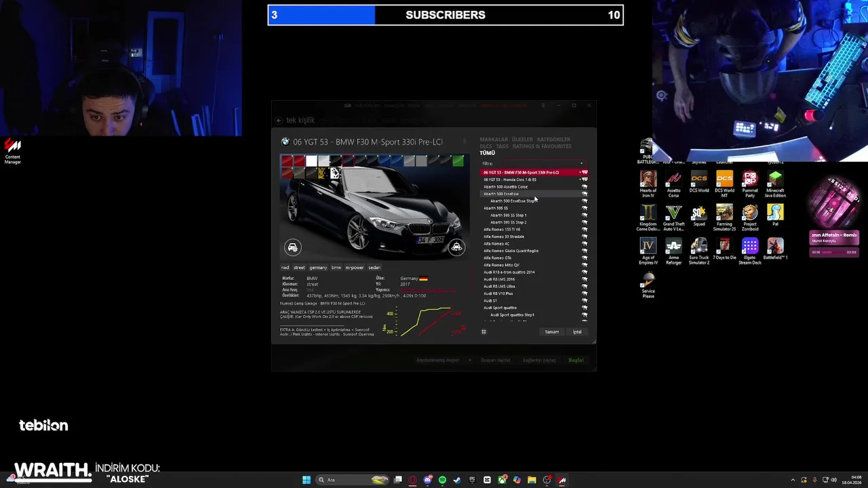Screen dimensions: 868x488
Task: Open the car setup icon on preview
Action: coord(292,247)
